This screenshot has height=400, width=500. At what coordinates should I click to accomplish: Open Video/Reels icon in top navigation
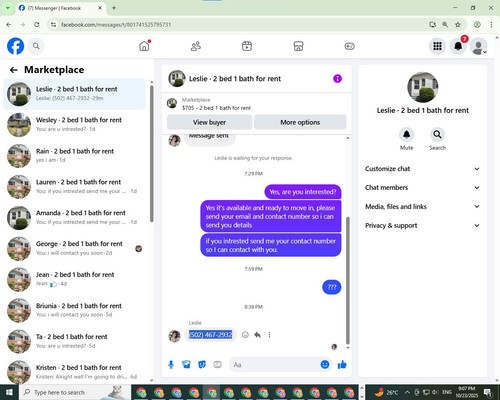[x=247, y=46]
